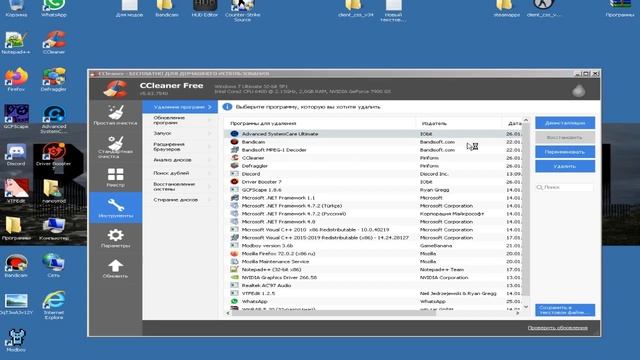The height and width of the screenshot is (360, 640).
Task: Click the program list scrollbar down arrow
Action: pos(526,307)
